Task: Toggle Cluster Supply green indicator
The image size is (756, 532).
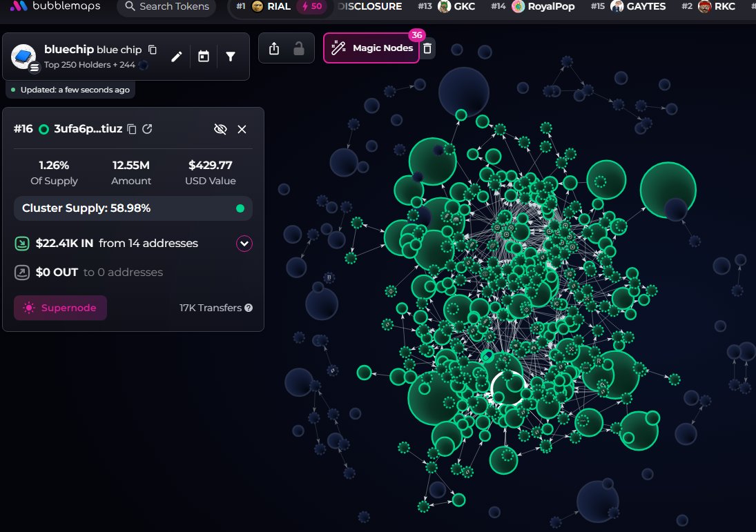Action: [240, 208]
